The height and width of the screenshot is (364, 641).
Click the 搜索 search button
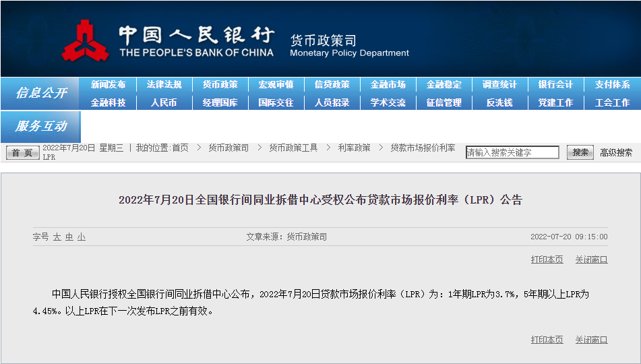580,152
